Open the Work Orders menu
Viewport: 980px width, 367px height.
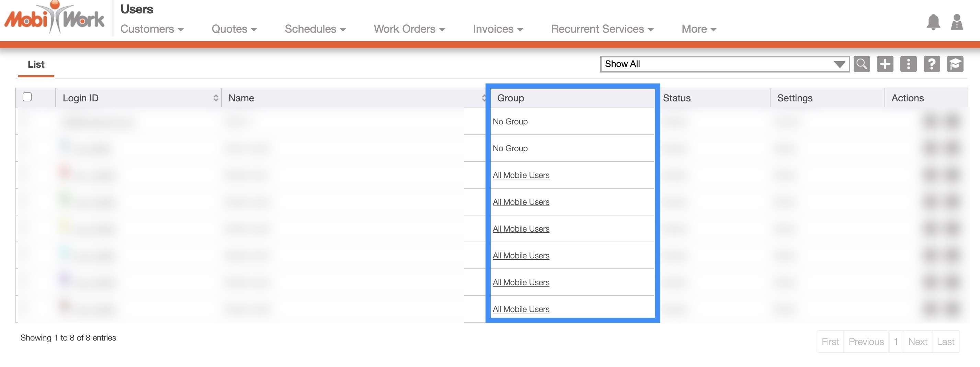[409, 29]
